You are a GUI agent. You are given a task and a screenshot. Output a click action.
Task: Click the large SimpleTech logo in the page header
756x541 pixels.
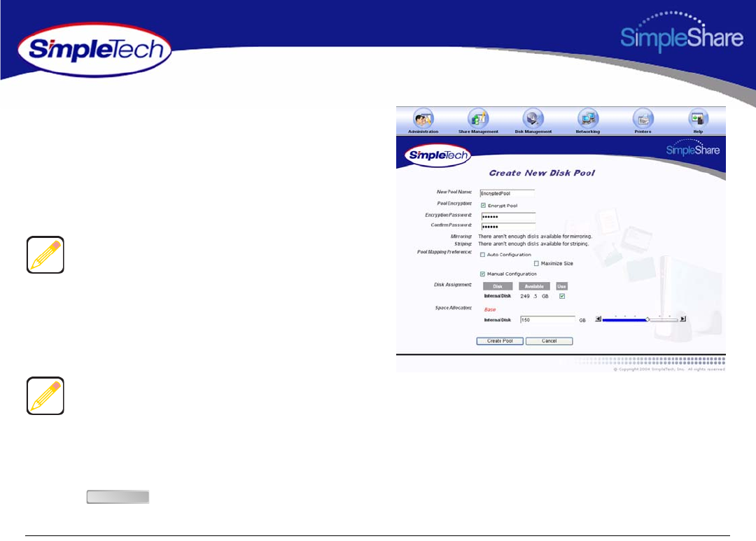tap(95, 50)
